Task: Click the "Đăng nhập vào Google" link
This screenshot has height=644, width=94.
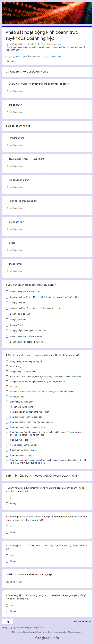Action: tap(16, 57)
